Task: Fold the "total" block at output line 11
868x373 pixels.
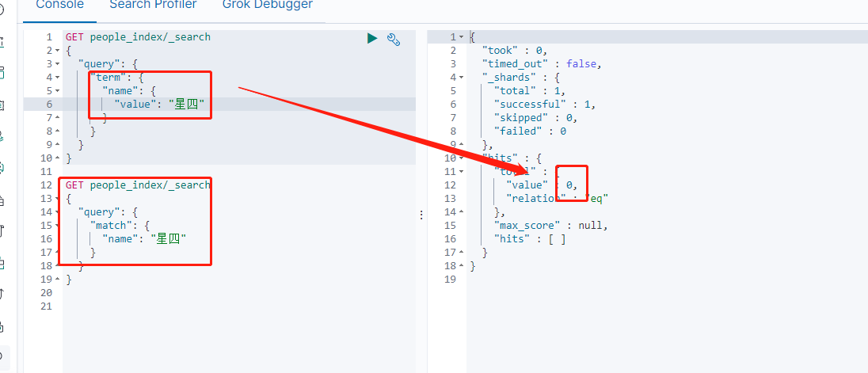Action: coord(462,172)
